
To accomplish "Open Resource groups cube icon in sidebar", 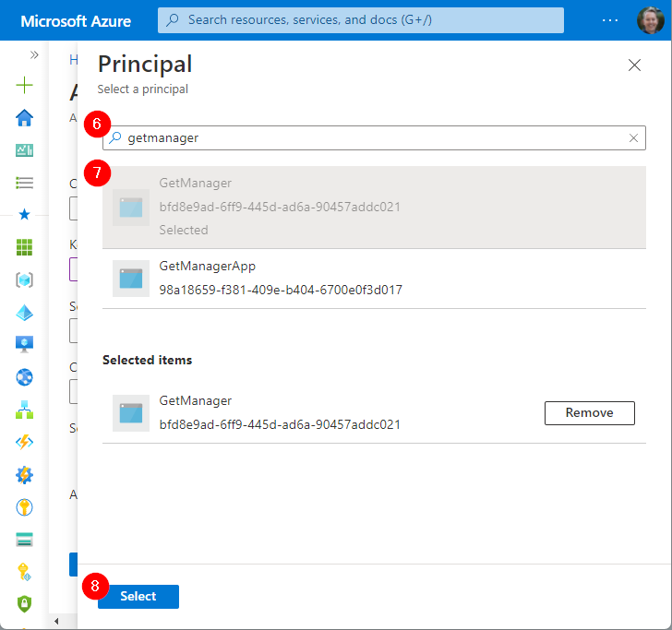I will point(24,280).
